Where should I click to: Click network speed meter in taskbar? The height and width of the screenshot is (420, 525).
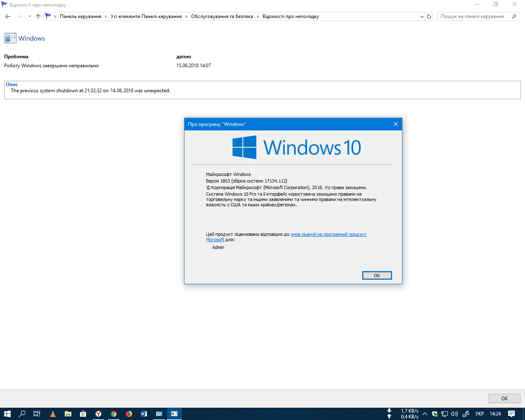(x=403, y=414)
